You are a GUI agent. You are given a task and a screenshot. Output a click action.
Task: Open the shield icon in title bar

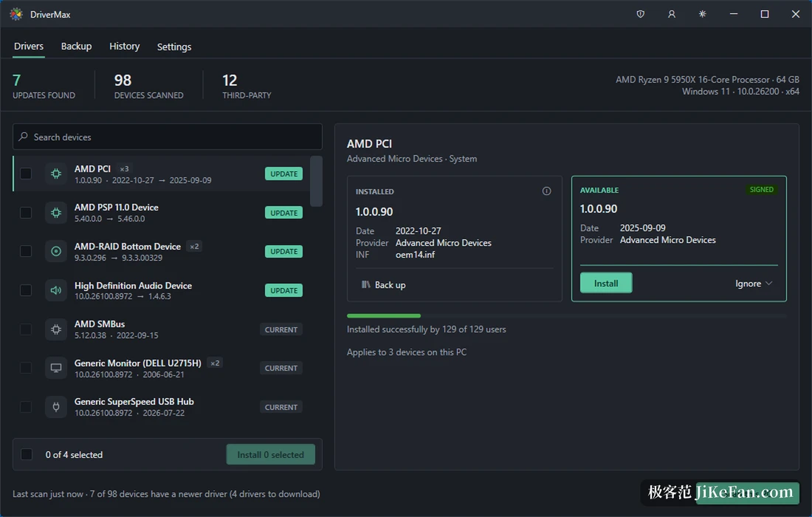click(641, 14)
